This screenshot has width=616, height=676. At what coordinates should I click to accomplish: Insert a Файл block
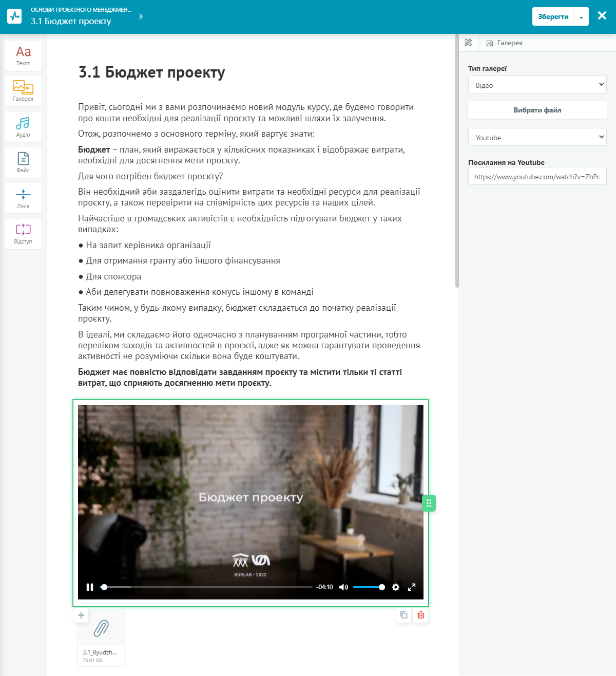click(x=23, y=162)
